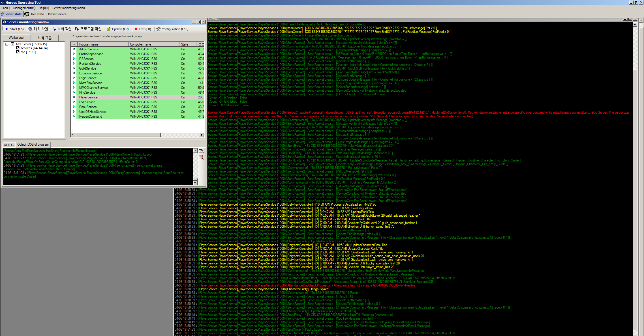The image size is (644, 336).
Task: Switch to the All LOG tab
Action: (x=9, y=145)
